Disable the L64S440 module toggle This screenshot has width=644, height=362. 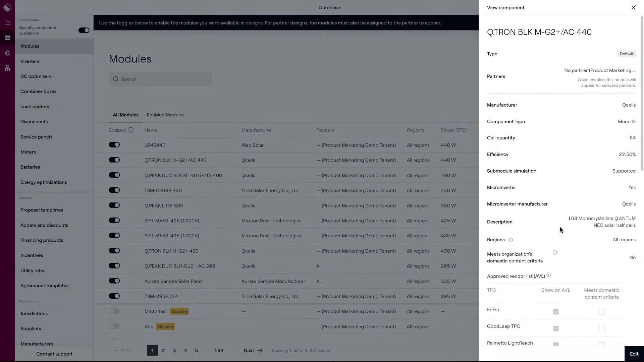tap(114, 145)
